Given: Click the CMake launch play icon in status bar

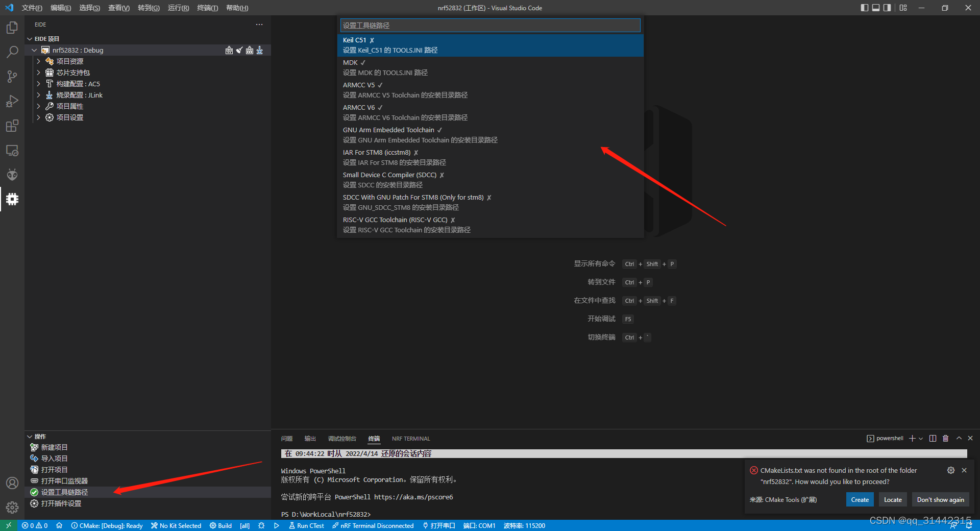Looking at the screenshot, I should click(277, 525).
